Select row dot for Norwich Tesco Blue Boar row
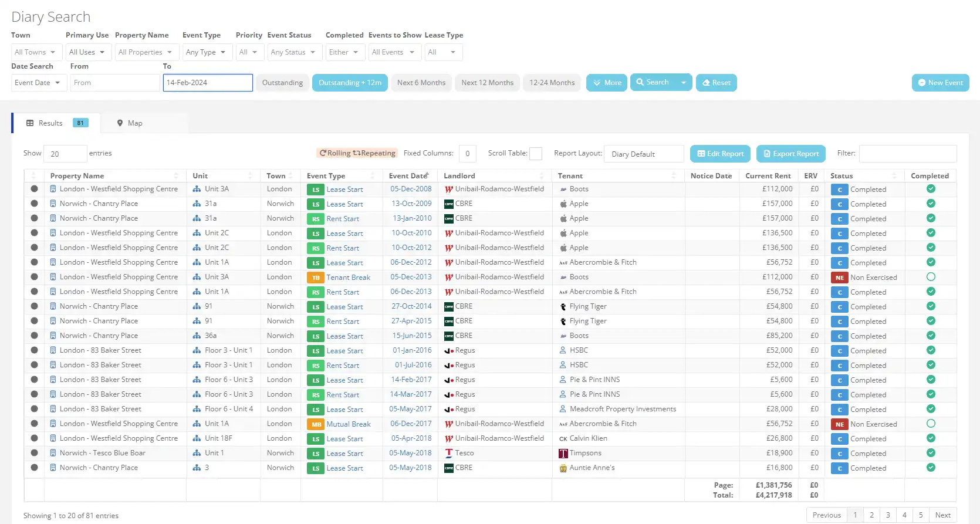980x524 pixels. 34,453
